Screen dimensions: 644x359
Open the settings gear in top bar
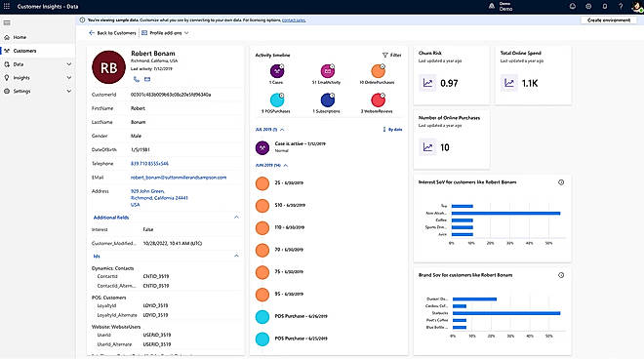click(x=588, y=7)
